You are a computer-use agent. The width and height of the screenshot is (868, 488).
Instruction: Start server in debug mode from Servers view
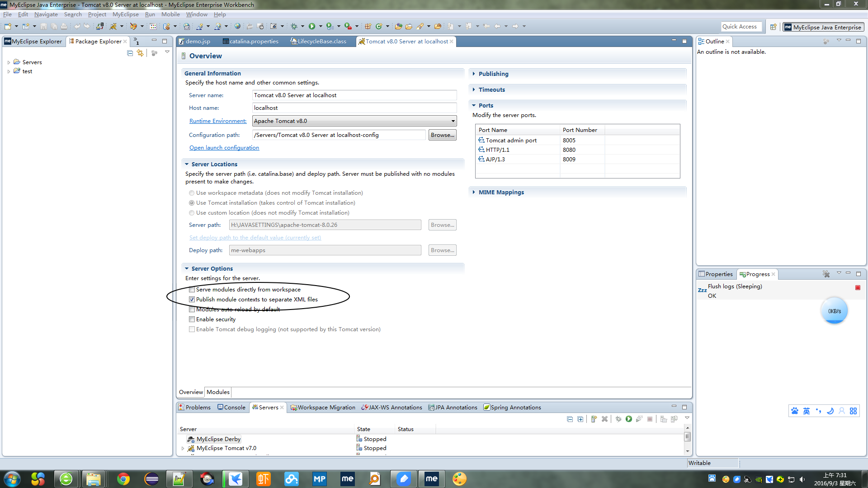pos(618,419)
